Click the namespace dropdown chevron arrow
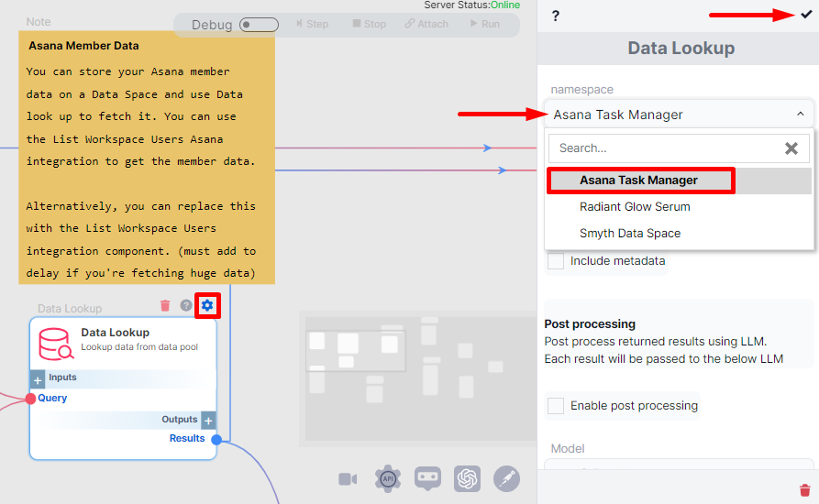 tap(800, 114)
